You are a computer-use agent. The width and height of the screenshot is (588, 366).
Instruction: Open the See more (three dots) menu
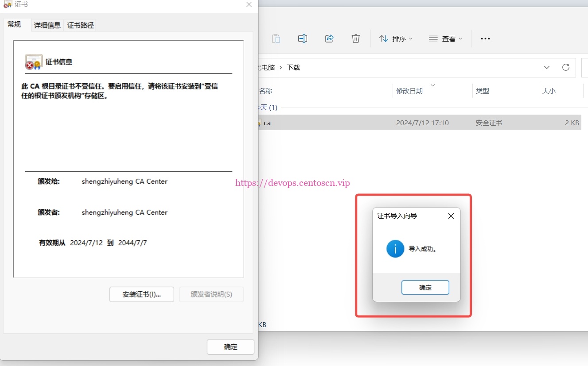pos(485,39)
